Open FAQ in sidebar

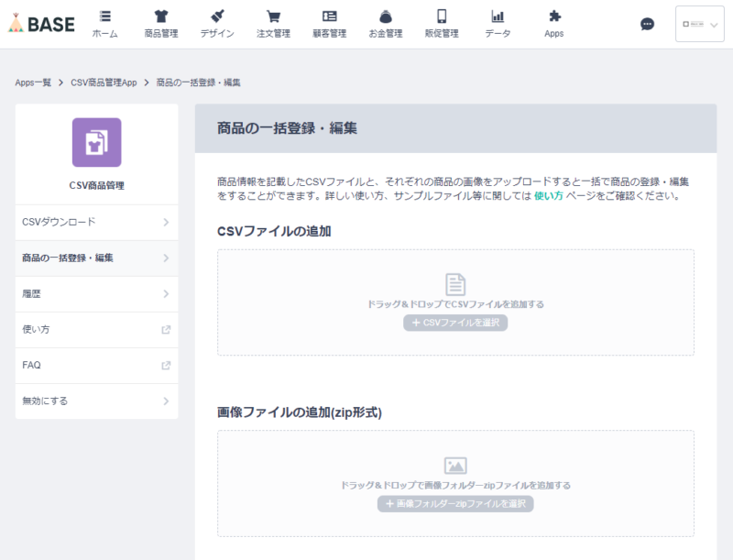[x=97, y=366]
